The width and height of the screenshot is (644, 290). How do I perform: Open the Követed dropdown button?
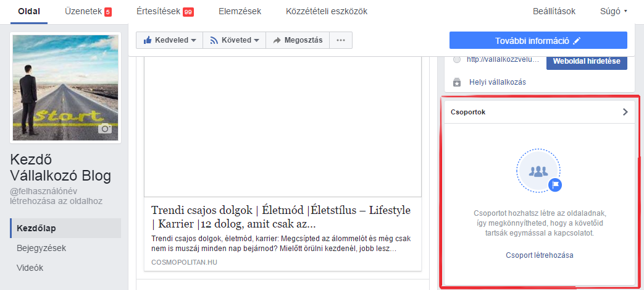[235, 40]
